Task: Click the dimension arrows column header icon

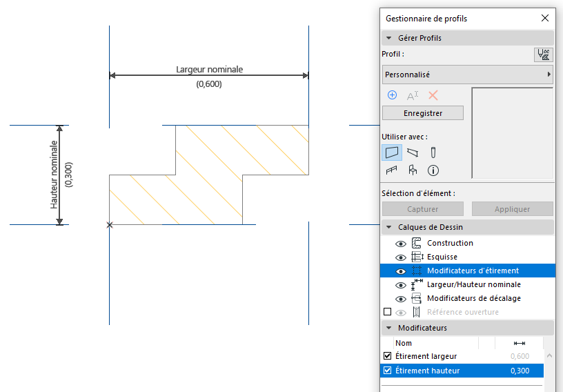Action: 520,344
